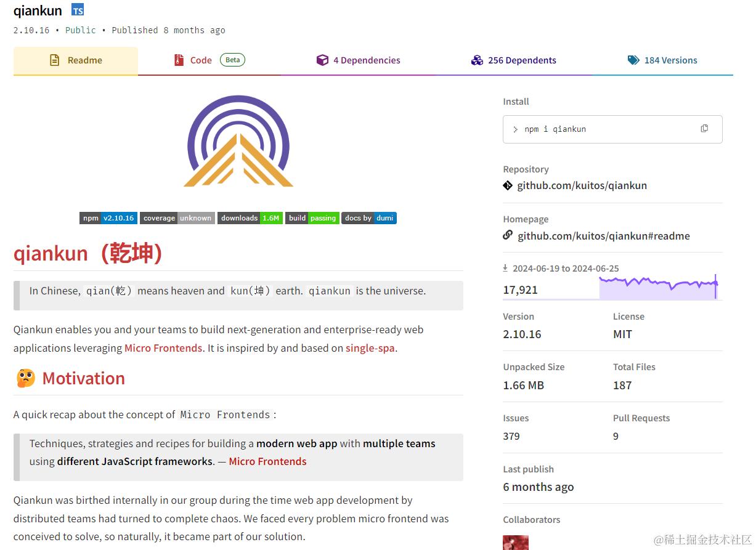Open Micro Frontends link in the quote

(267, 461)
